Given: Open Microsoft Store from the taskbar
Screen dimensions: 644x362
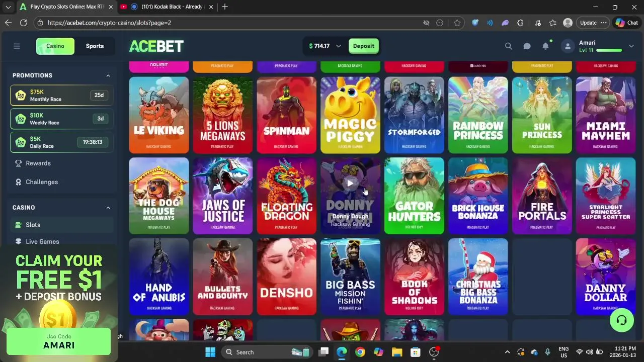Looking at the screenshot, I should click(415, 352).
